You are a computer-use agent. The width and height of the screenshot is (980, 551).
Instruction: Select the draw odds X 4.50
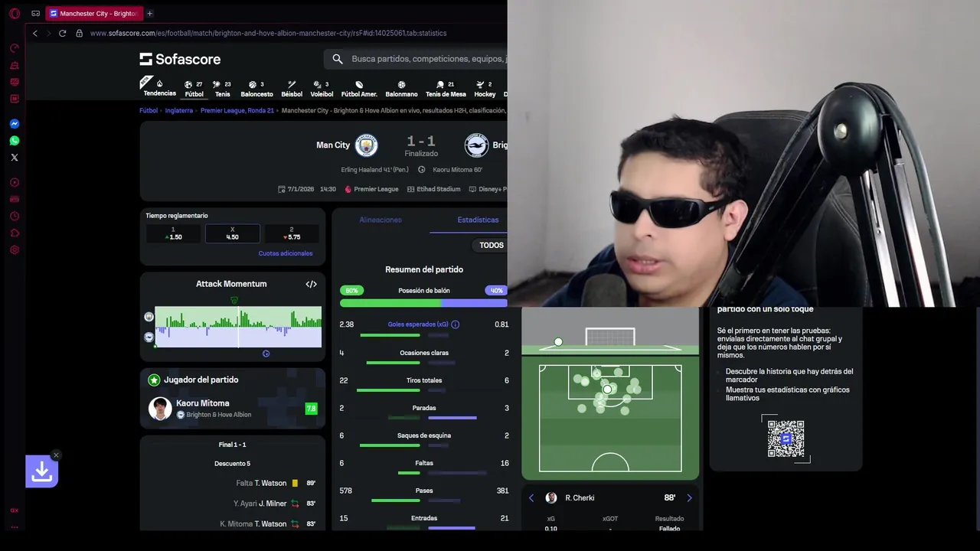point(232,233)
